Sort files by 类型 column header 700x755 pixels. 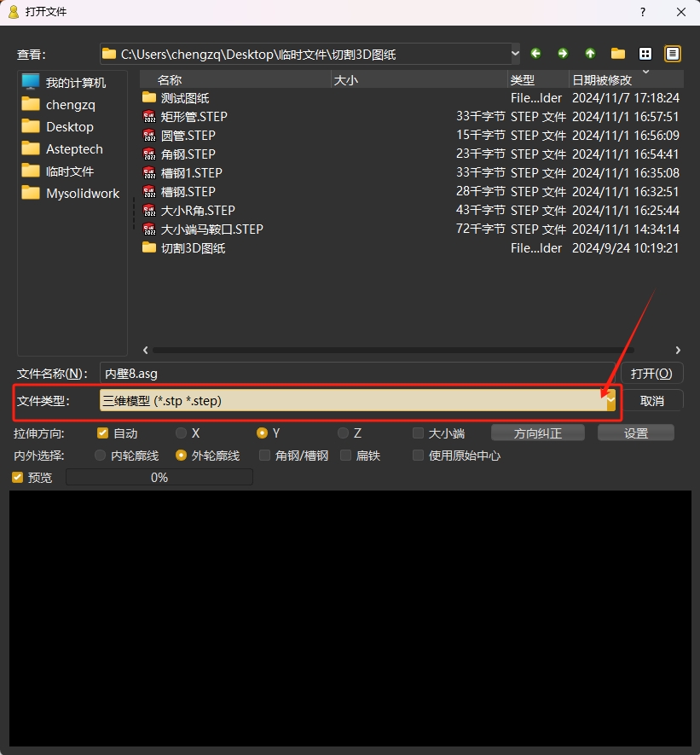coord(538,80)
